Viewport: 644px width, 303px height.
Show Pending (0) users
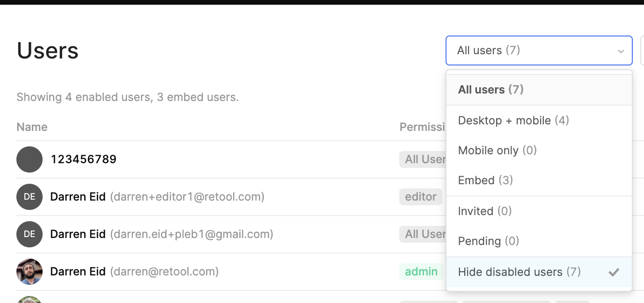(539, 241)
